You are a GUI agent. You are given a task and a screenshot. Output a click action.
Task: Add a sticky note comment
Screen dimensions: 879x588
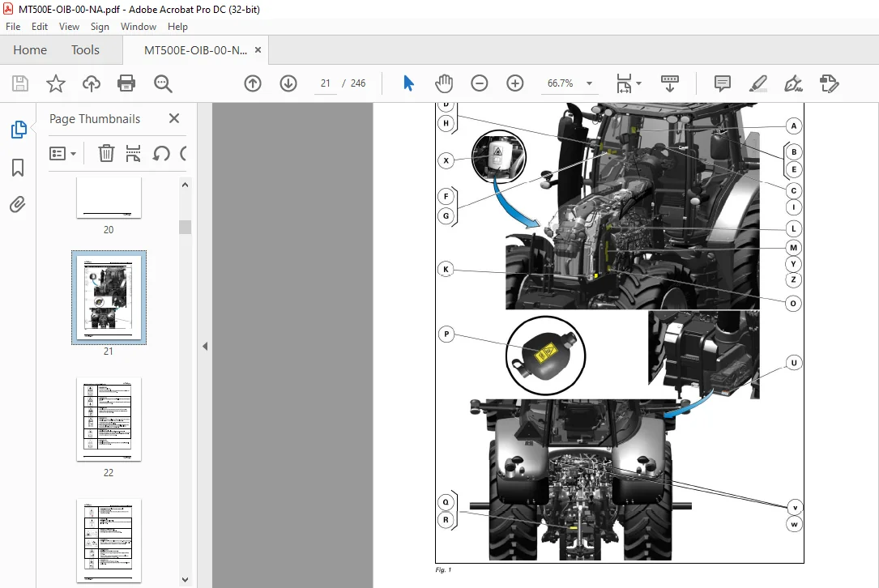722,83
